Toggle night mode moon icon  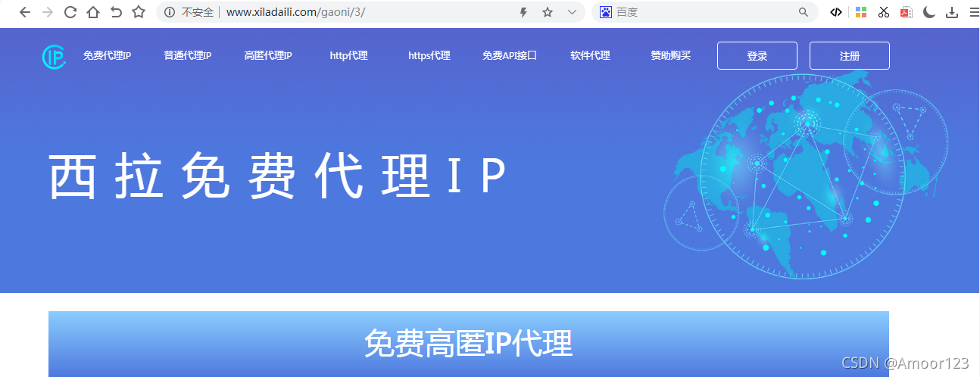tap(929, 12)
